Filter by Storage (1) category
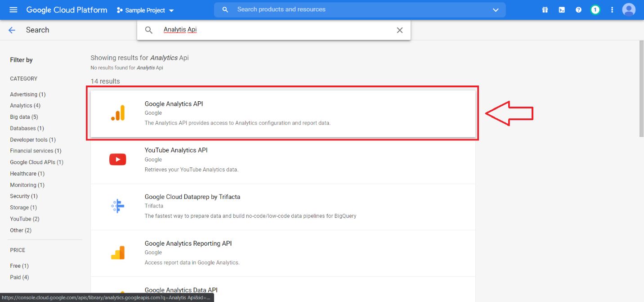Image resolution: width=644 pixels, height=302 pixels. 23,207
